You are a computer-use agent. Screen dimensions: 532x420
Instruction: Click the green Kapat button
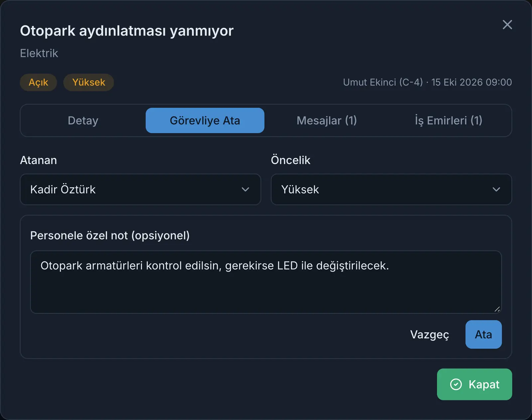[474, 384]
